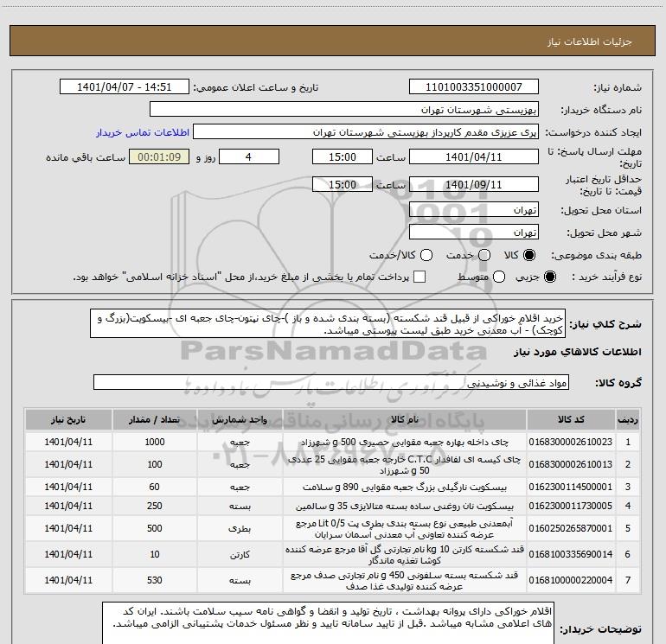The width and height of the screenshot is (666, 644).
Task: Click the response deadline date 1401/04/11 field
Action: point(474,156)
